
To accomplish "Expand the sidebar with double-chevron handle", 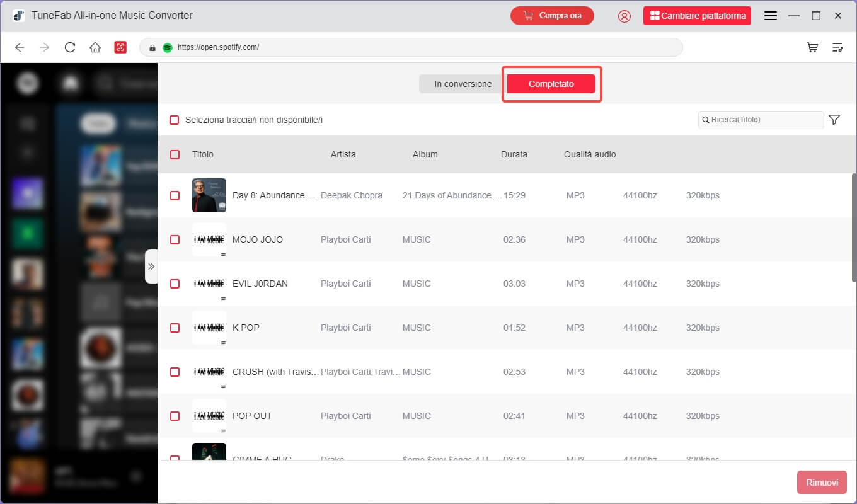I will 151,266.
